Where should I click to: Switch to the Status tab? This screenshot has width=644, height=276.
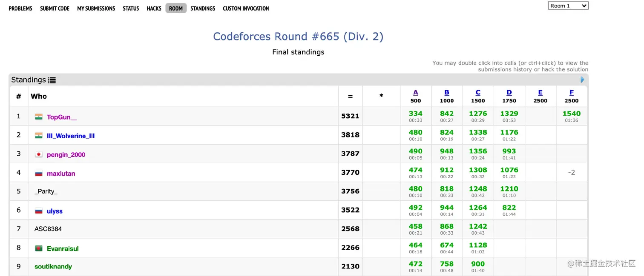[x=131, y=9]
